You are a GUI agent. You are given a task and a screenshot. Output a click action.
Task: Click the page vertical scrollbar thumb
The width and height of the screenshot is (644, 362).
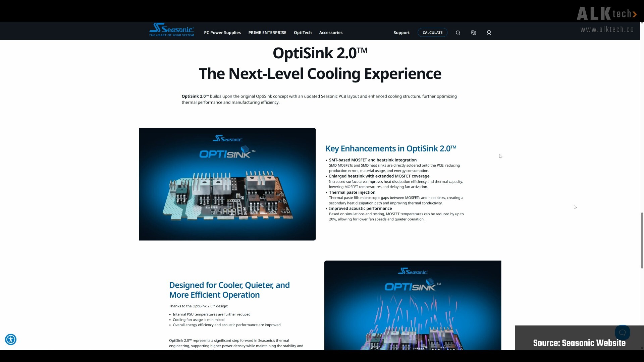(642, 240)
